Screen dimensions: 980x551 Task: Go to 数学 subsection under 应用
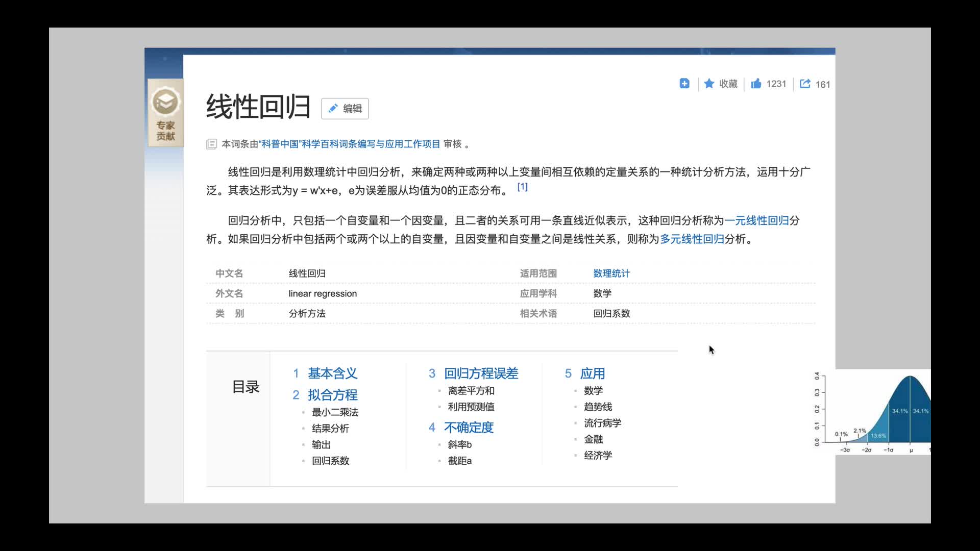[x=594, y=391]
